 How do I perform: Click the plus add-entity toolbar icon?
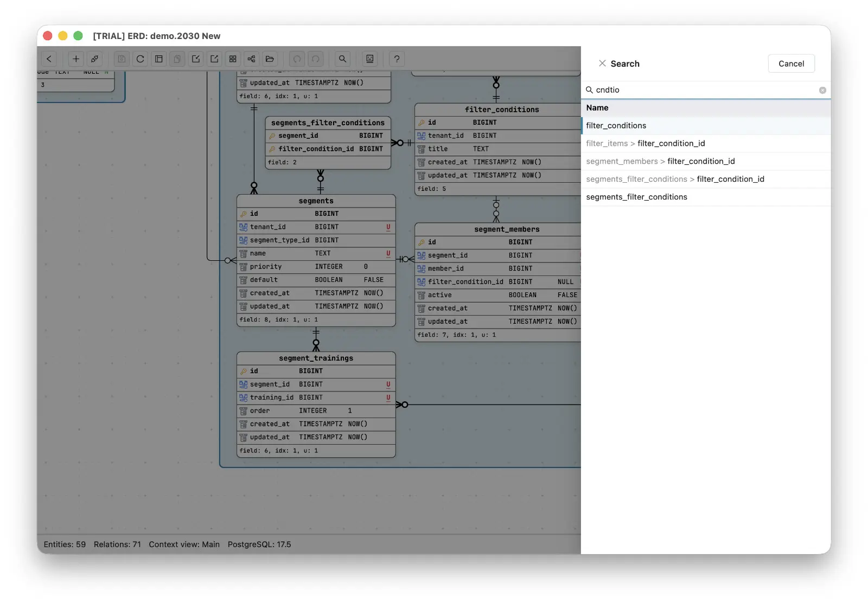pos(76,59)
